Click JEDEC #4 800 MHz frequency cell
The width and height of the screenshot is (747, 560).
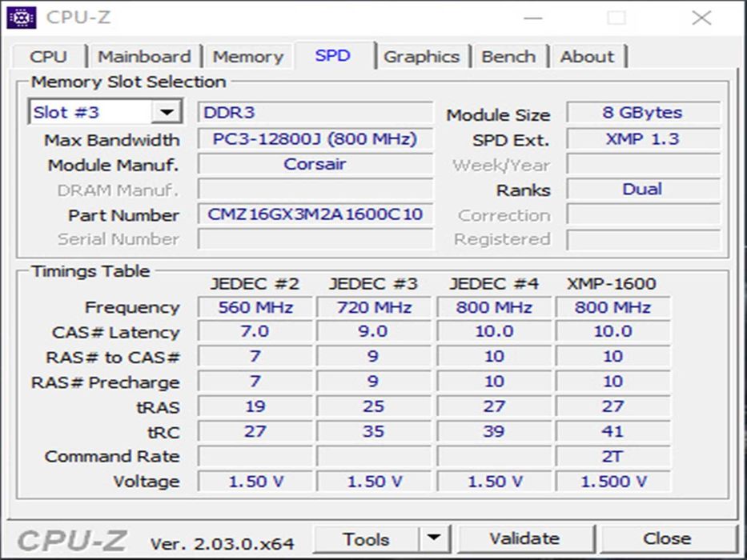(x=494, y=307)
